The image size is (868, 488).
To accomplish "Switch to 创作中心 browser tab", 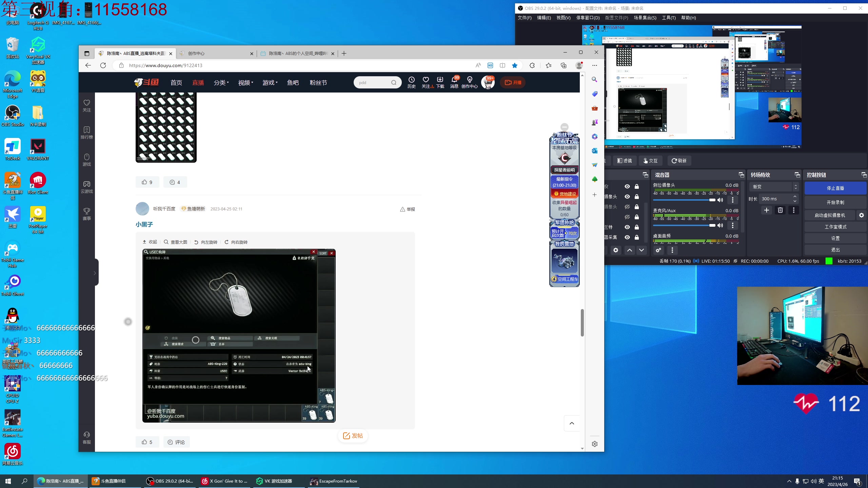I will pos(216,54).
